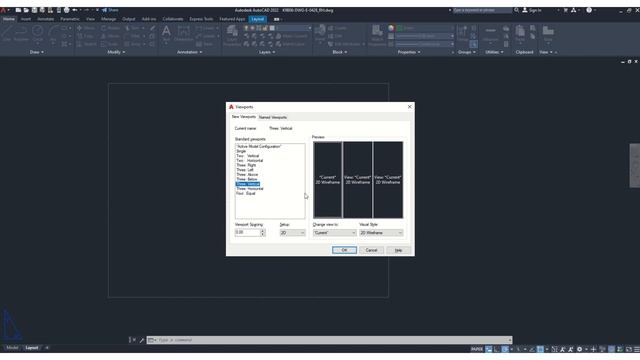The width and height of the screenshot is (640, 360).
Task: Expand the Properties panel dropdown
Action: point(409,52)
